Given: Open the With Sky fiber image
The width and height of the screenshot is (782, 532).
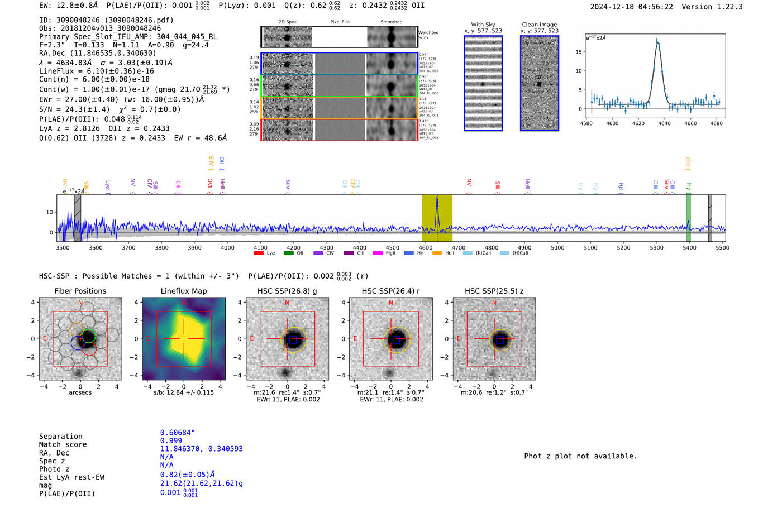Looking at the screenshot, I should [x=483, y=83].
